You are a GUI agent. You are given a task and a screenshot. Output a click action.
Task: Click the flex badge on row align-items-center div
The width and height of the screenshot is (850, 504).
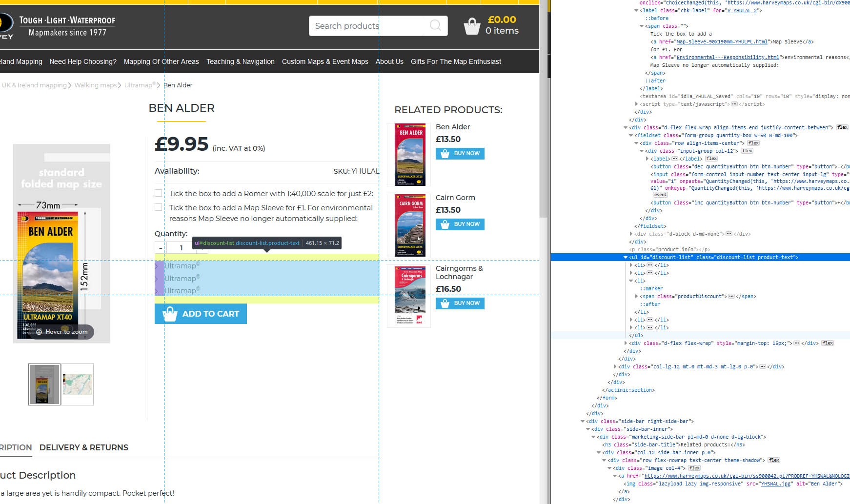(753, 143)
